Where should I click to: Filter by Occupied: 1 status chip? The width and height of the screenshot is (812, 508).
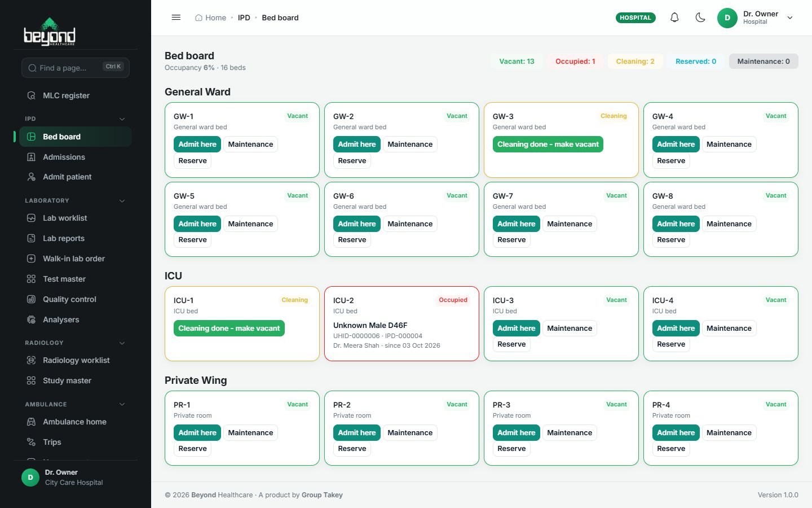tap(575, 62)
